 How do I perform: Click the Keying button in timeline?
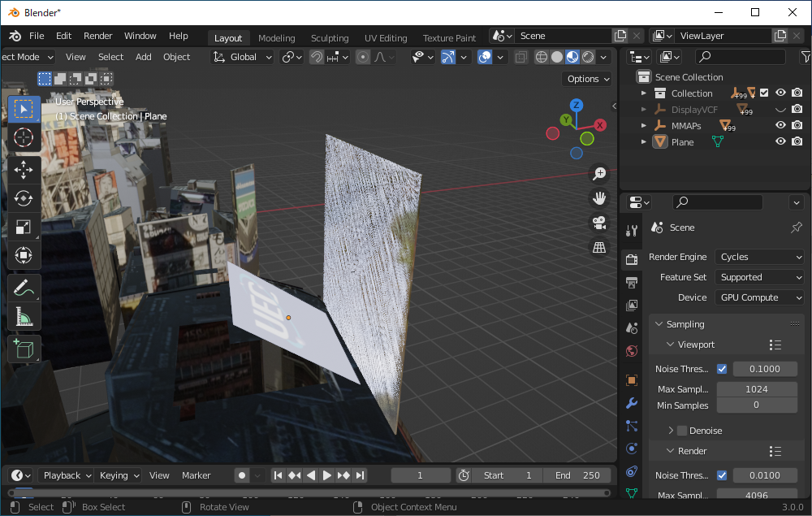click(119, 475)
